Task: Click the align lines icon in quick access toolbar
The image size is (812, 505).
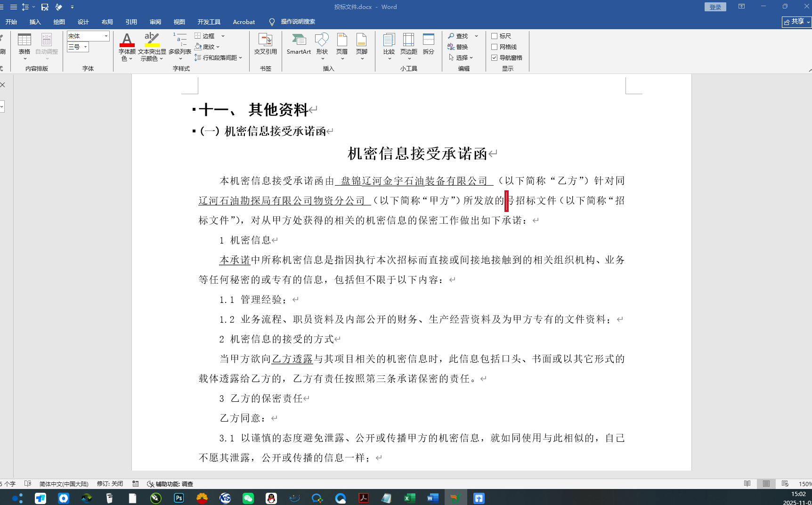Action: pyautogui.click(x=13, y=7)
